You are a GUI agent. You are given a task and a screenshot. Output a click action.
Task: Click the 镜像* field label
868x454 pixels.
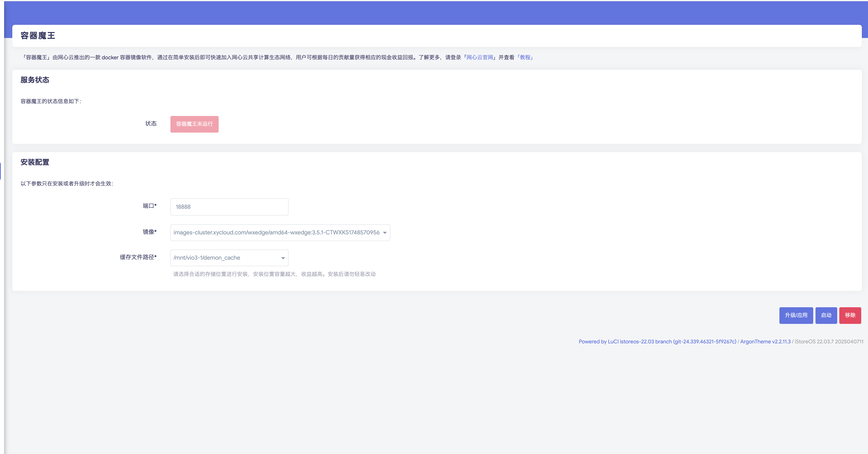150,232
